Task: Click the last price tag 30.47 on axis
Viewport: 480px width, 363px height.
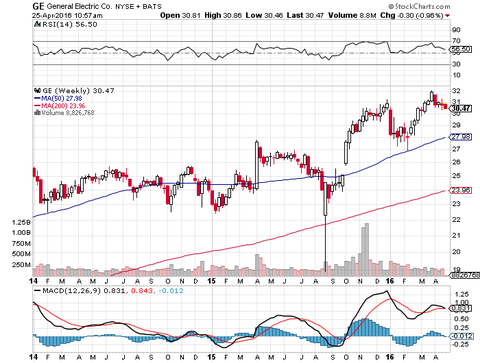Action: [461, 108]
